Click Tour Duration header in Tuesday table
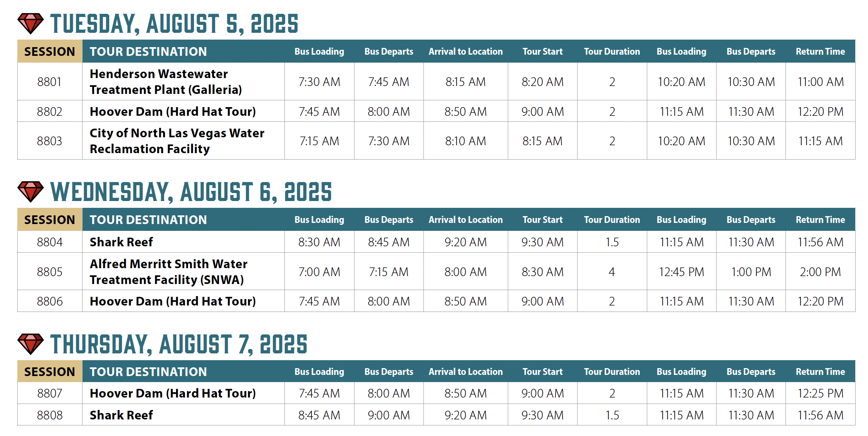 click(x=612, y=51)
